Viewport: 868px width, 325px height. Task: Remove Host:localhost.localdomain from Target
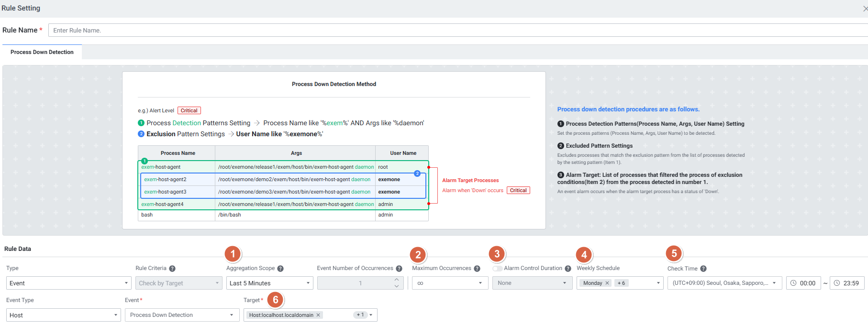tap(318, 315)
